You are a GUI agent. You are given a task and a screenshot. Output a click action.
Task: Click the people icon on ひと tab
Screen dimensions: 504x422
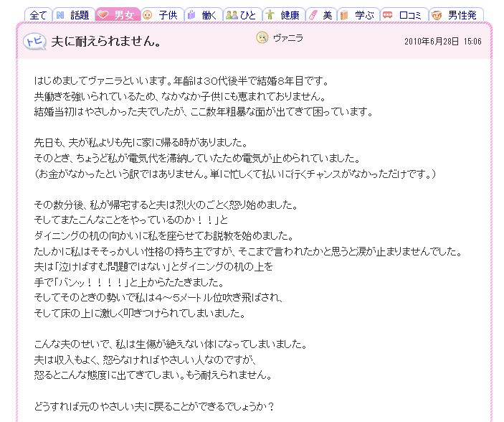[232, 15]
